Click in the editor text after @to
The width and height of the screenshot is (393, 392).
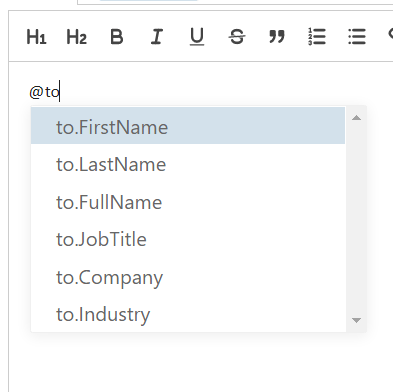(61, 92)
